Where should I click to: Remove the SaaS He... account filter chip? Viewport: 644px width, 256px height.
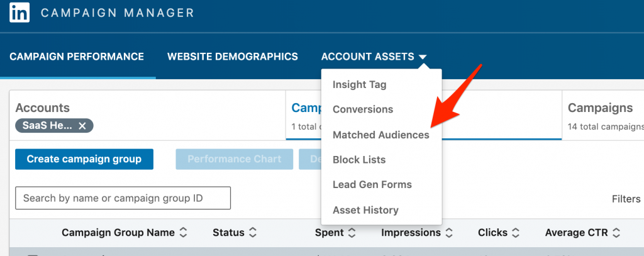[82, 126]
